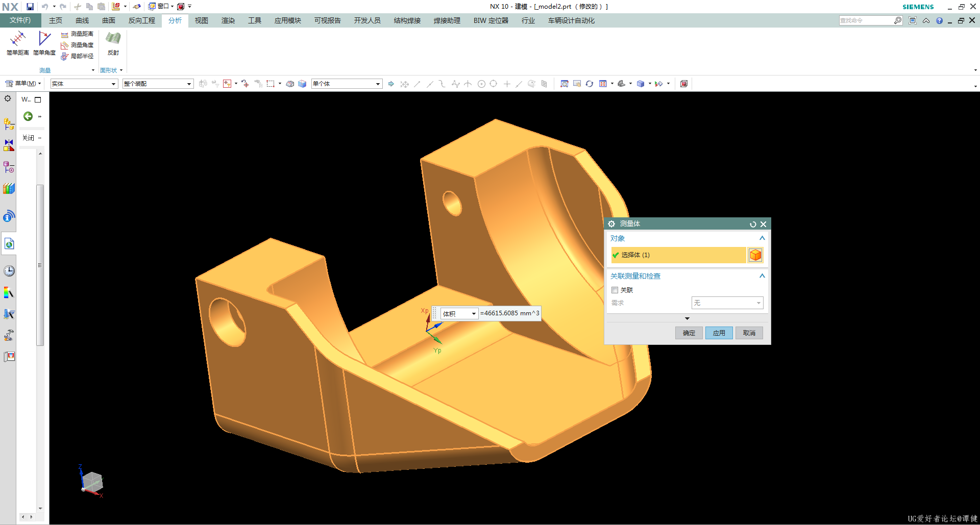Click the 关闭 button in side panel
Viewport: 980px width, 525px height.
[28, 138]
